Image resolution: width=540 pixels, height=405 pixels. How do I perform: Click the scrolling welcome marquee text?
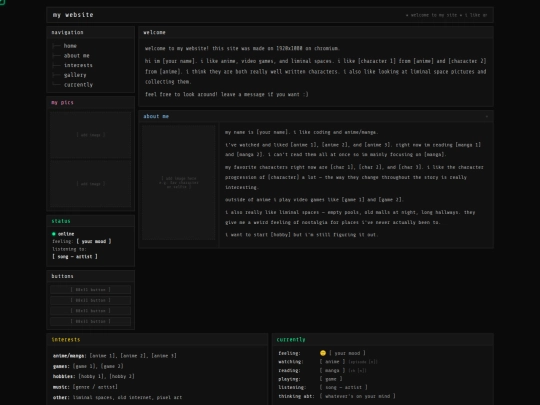(446, 15)
